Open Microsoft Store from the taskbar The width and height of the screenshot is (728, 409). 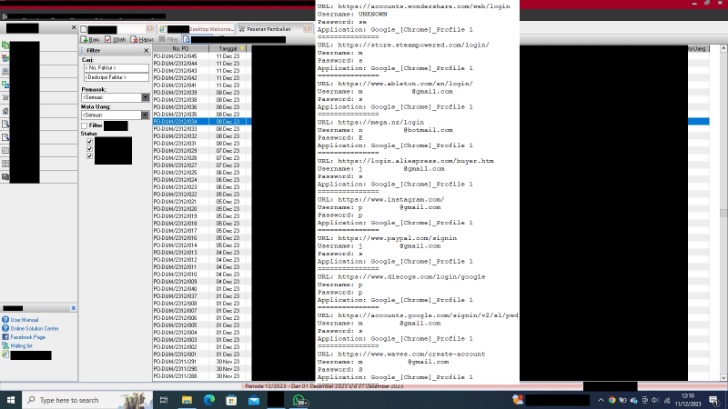[x=231, y=400]
